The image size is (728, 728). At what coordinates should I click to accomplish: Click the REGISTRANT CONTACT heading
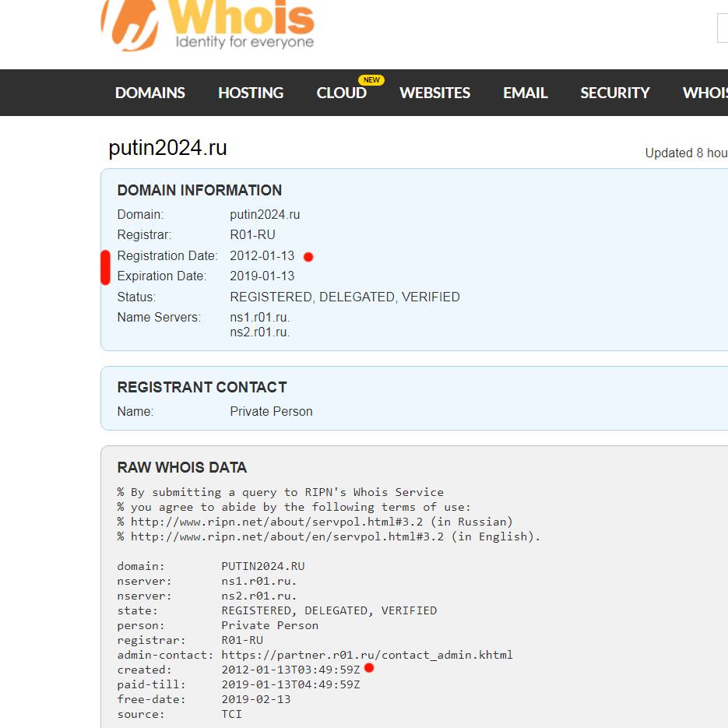pyautogui.click(x=202, y=387)
